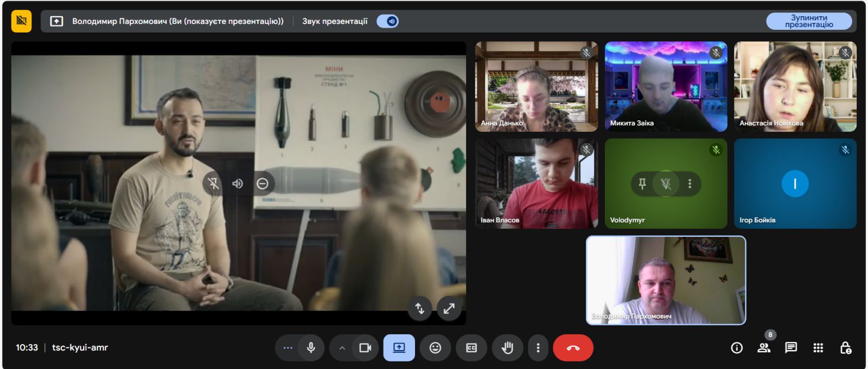Expand presentation to full screen
Screen dimensions: 868x369
click(x=449, y=308)
